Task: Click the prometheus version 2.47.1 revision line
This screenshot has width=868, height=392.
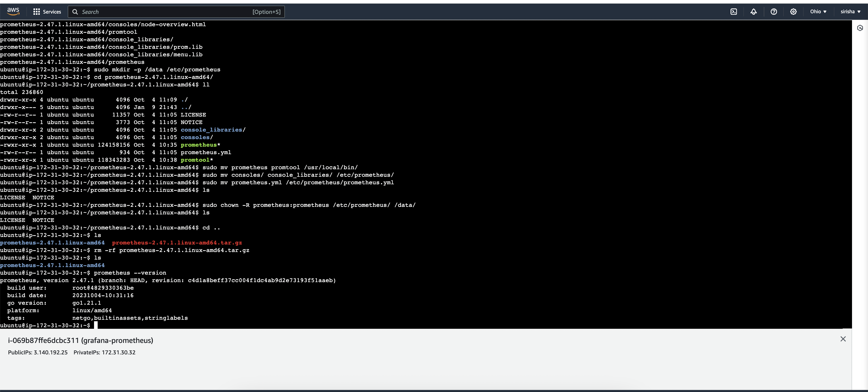Action: pos(168,280)
